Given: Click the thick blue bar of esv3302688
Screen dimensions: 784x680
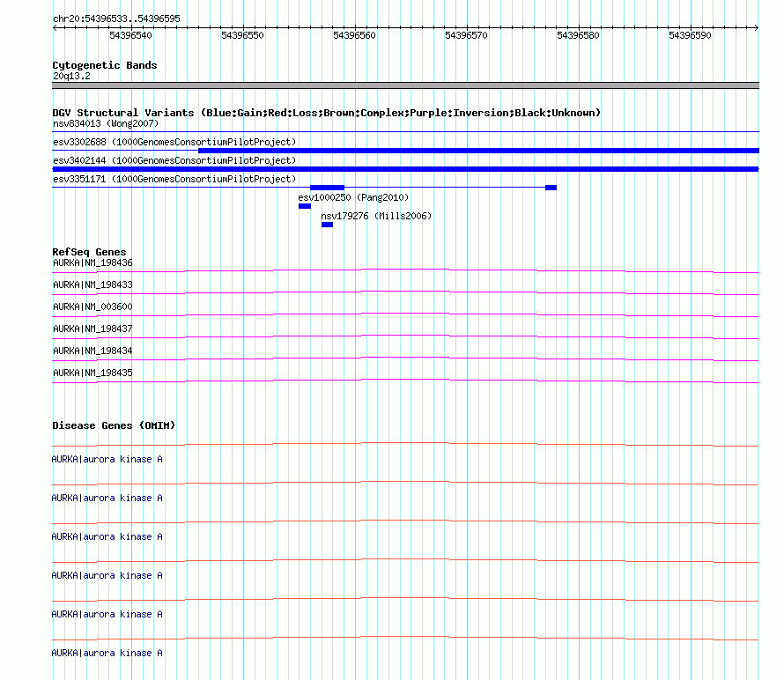Looking at the screenshot, I should click(478, 151).
